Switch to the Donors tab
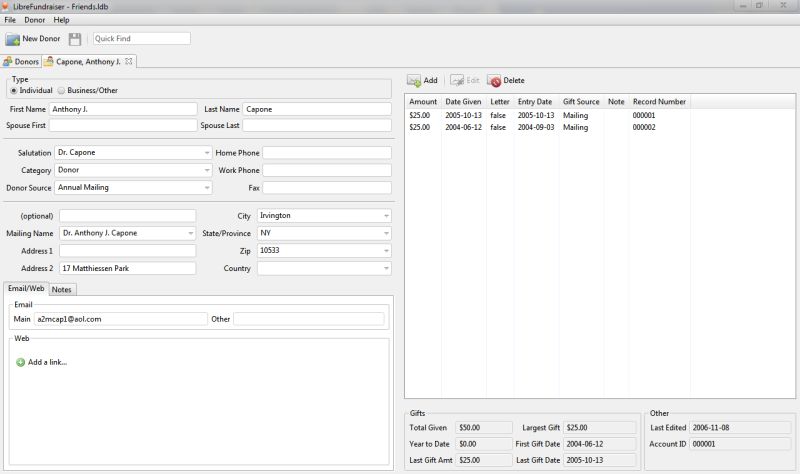 click(21, 61)
